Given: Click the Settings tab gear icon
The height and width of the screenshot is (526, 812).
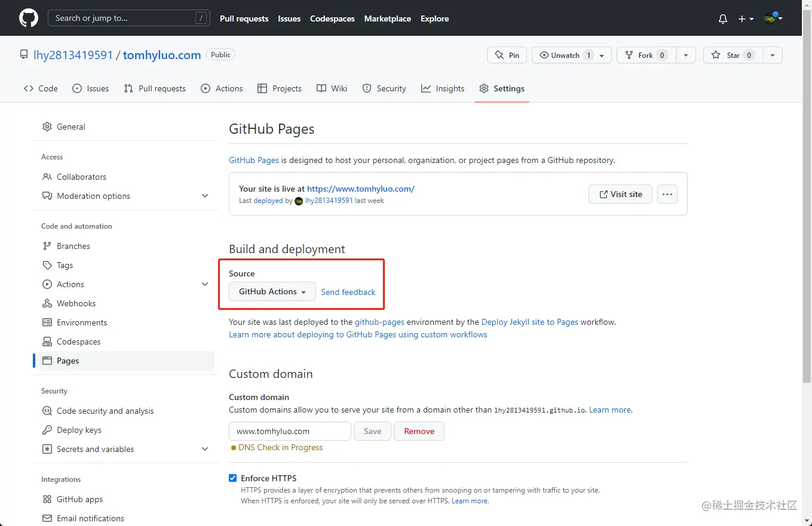Looking at the screenshot, I should coord(484,88).
